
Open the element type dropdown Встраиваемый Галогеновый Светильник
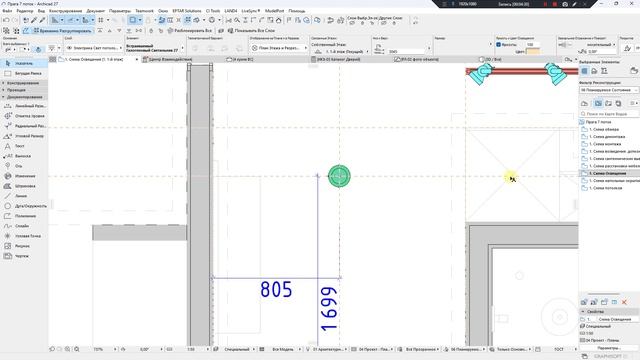coord(154,48)
